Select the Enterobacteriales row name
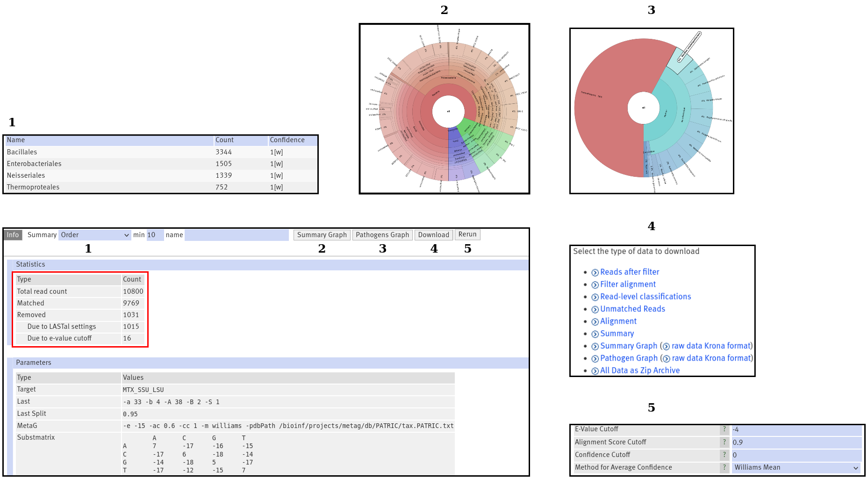The width and height of the screenshot is (868, 479). (x=34, y=164)
